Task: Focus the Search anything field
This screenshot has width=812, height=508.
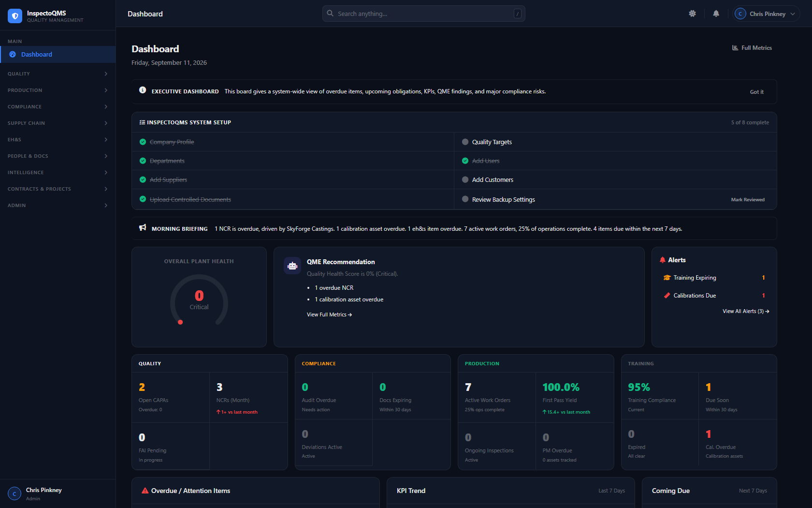Action: [x=423, y=14]
